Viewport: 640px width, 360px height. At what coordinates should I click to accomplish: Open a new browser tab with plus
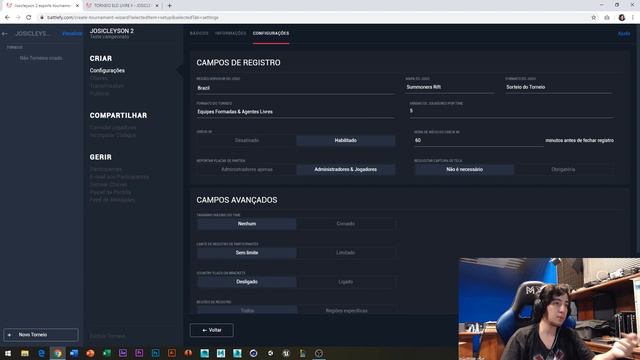click(169, 6)
